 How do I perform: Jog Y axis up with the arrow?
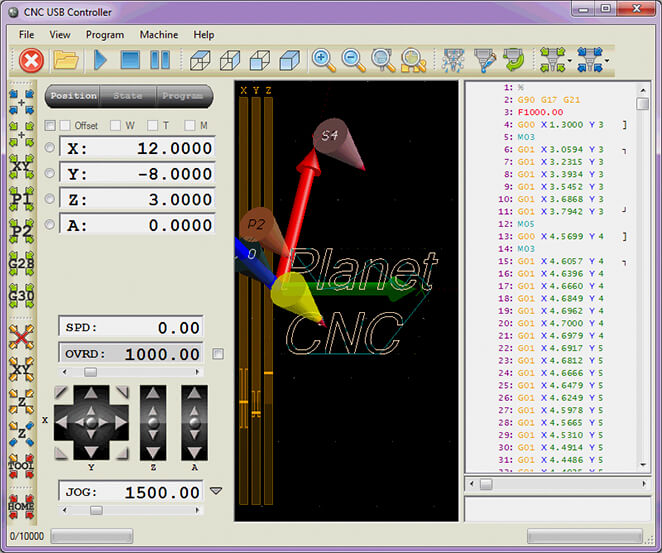coord(91,394)
